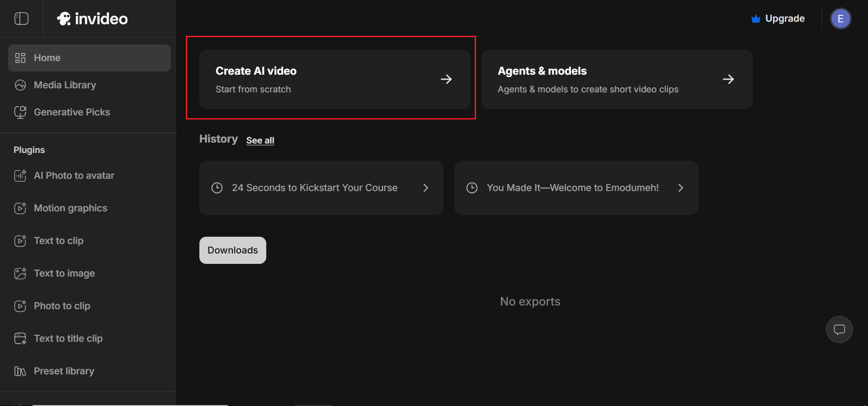
Task: Open the Text to title clip plugin
Action: point(68,339)
